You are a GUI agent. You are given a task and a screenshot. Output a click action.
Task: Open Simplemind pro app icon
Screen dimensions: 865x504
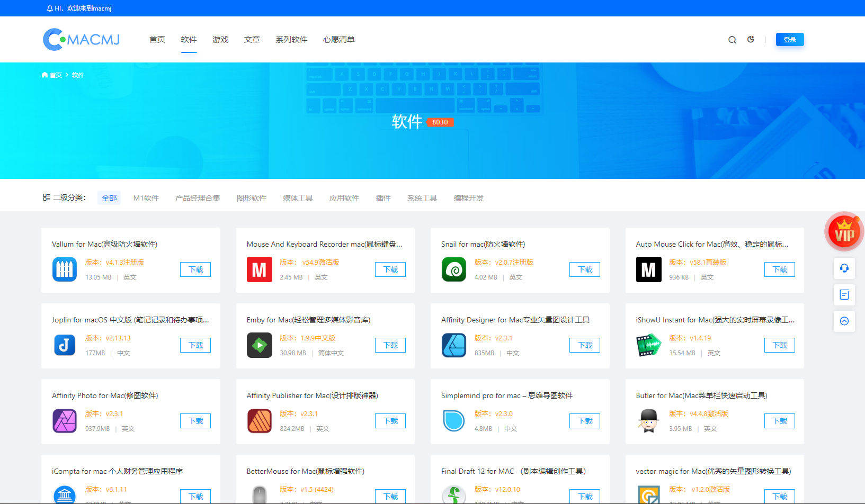click(x=454, y=421)
